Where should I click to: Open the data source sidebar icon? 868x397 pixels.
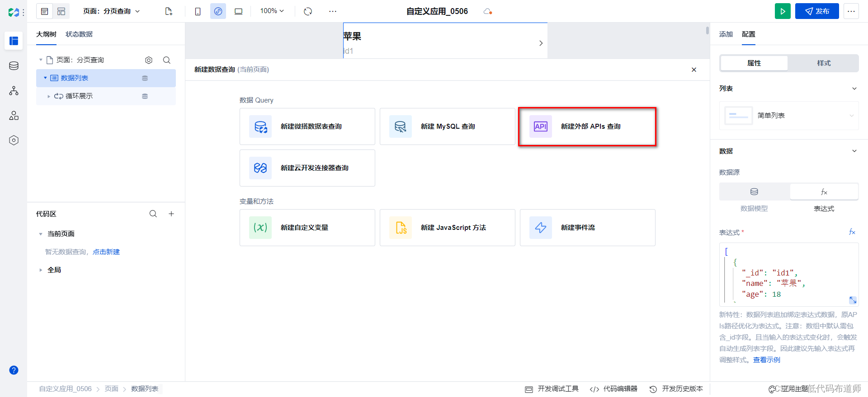coord(14,66)
